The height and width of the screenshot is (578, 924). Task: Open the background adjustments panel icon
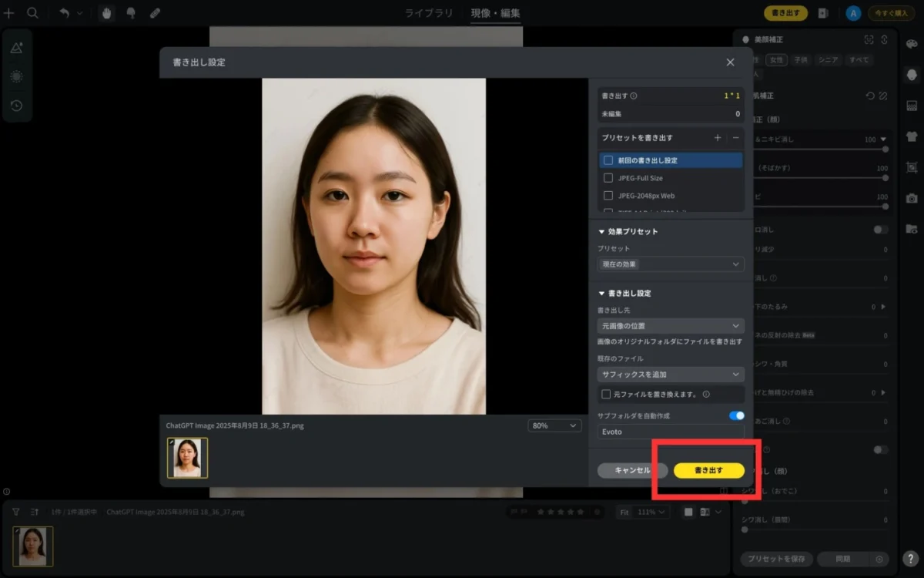(912, 106)
